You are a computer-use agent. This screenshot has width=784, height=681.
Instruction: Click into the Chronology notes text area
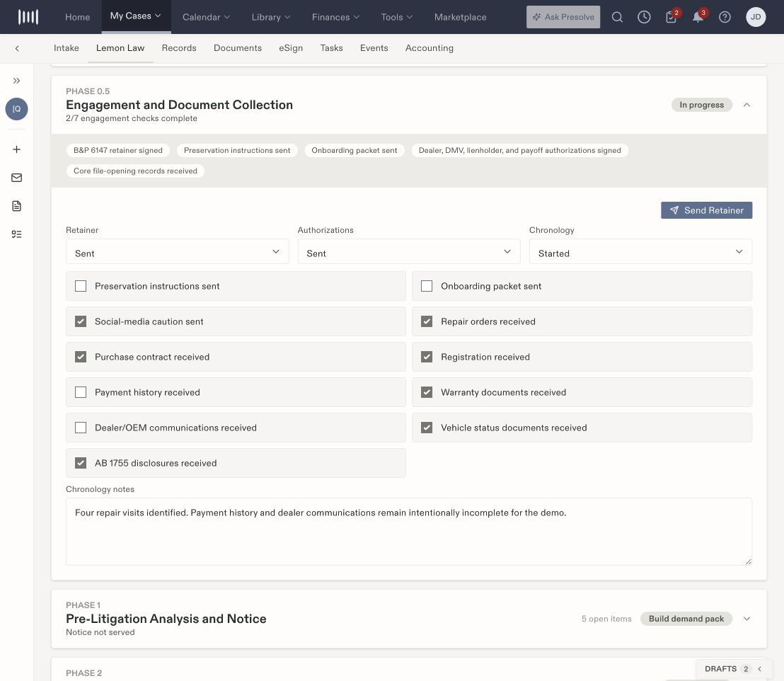click(409, 532)
